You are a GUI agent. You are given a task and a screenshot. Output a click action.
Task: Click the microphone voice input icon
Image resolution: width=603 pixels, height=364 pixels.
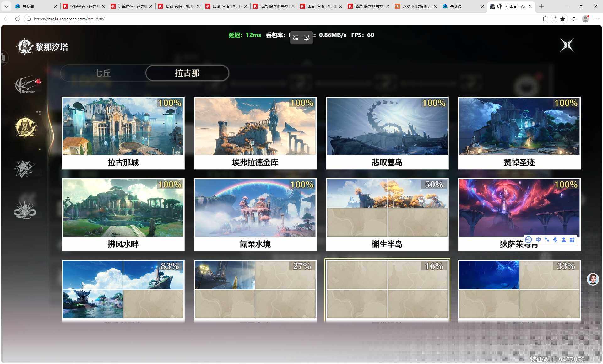coord(555,240)
